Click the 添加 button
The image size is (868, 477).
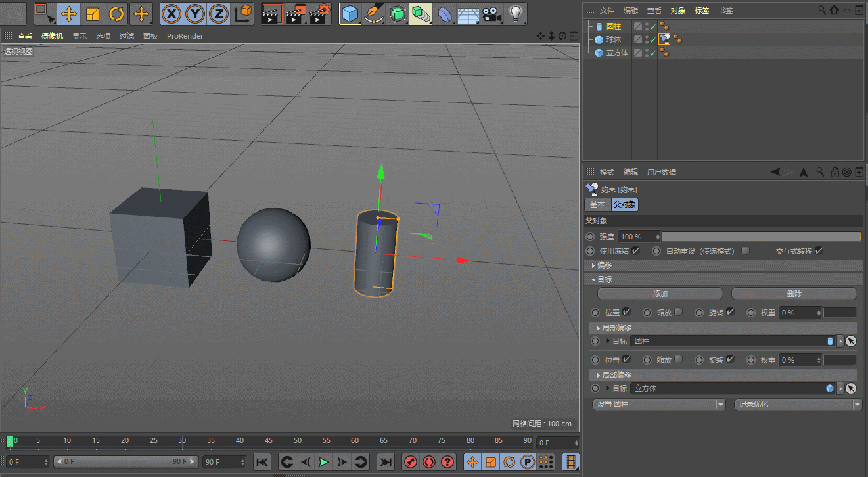coord(660,294)
